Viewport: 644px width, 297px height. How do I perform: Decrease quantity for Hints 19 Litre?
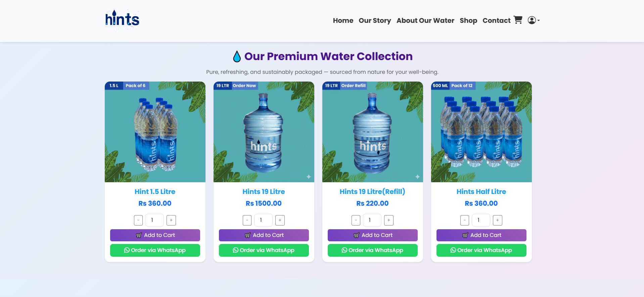(247, 220)
